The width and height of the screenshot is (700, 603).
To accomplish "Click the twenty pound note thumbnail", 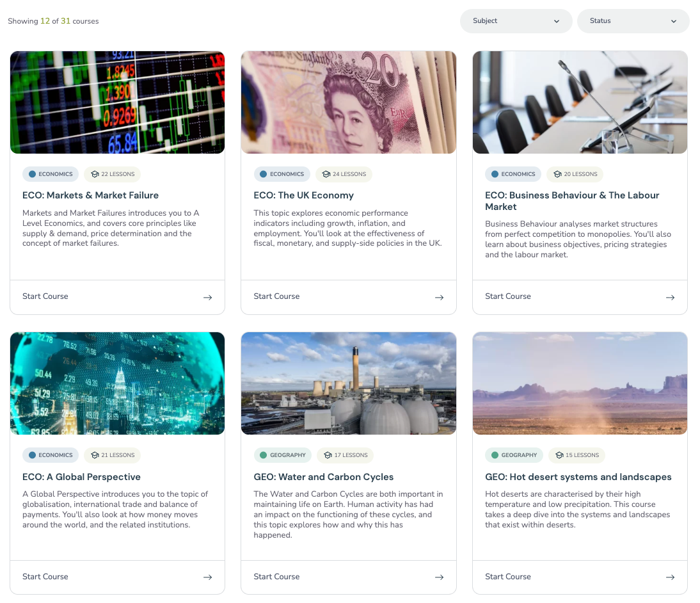I will tap(349, 102).
